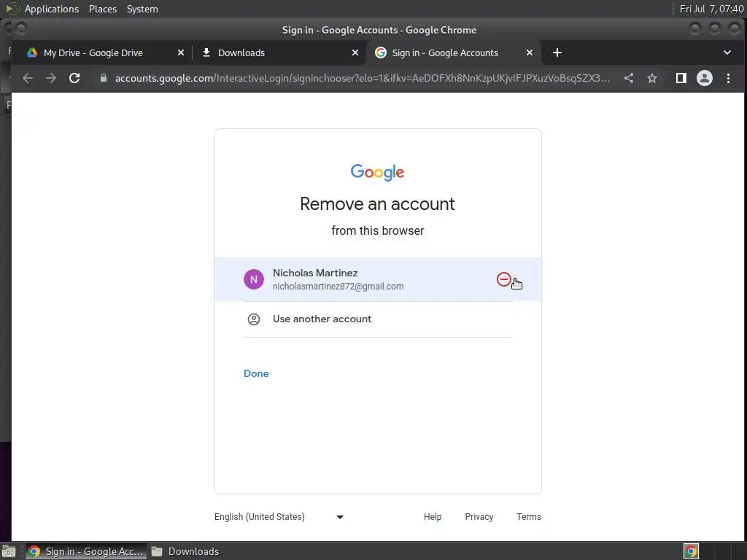Go back to previous page
The image size is (747, 560).
(28, 78)
